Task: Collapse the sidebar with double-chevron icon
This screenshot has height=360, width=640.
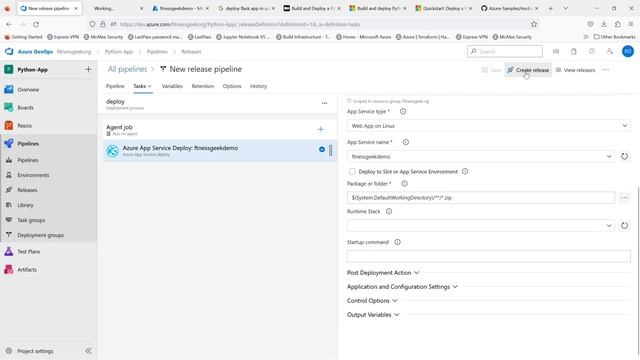Action: tap(89, 351)
